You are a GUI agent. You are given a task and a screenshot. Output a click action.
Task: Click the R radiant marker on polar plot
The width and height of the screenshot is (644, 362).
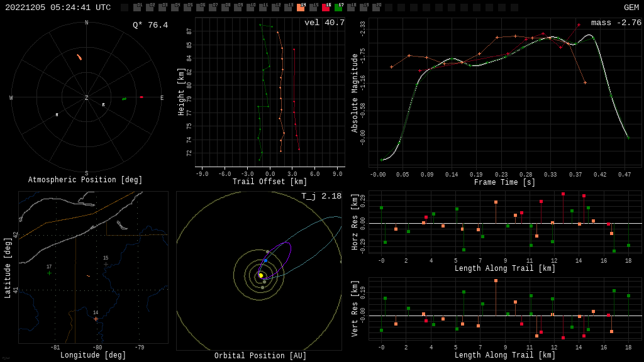click(104, 105)
